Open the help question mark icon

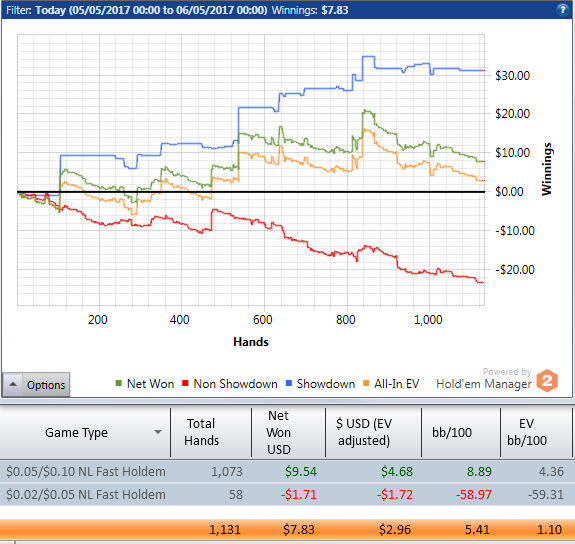(x=562, y=10)
